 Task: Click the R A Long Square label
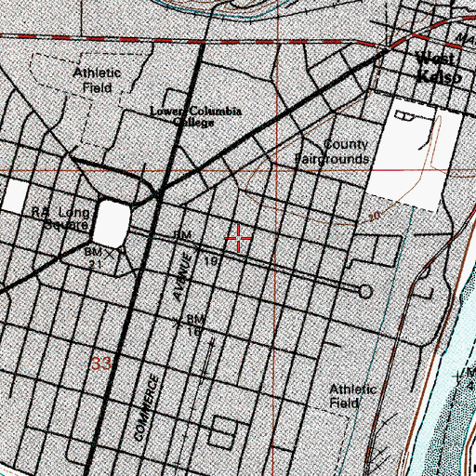pos(60,218)
